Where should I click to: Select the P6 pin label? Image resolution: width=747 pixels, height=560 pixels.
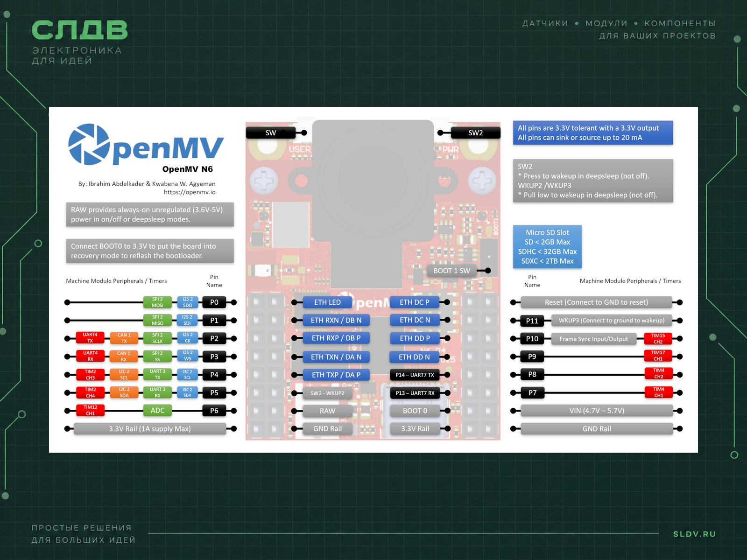click(214, 411)
